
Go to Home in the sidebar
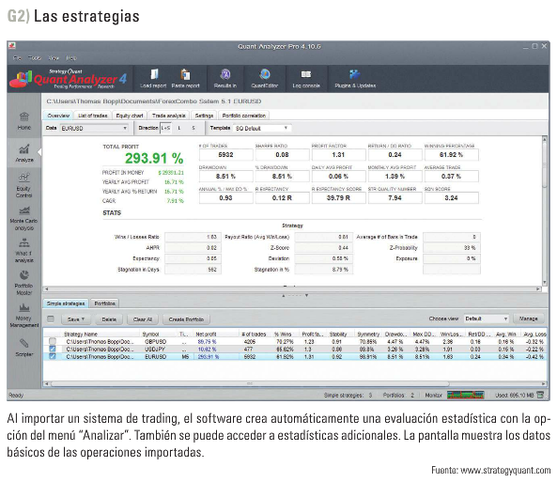[24, 121]
